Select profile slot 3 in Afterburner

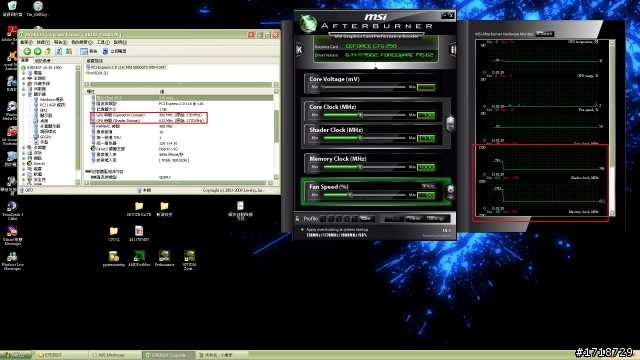pyautogui.click(x=339, y=219)
